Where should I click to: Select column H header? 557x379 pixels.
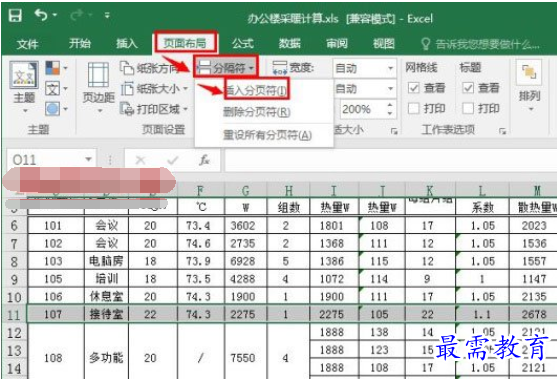288,191
